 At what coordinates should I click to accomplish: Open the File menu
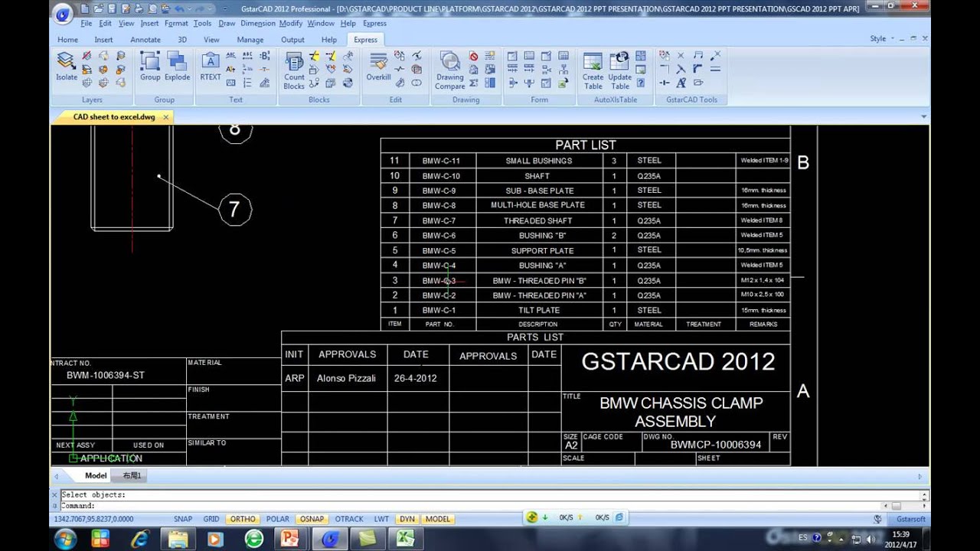pos(87,23)
